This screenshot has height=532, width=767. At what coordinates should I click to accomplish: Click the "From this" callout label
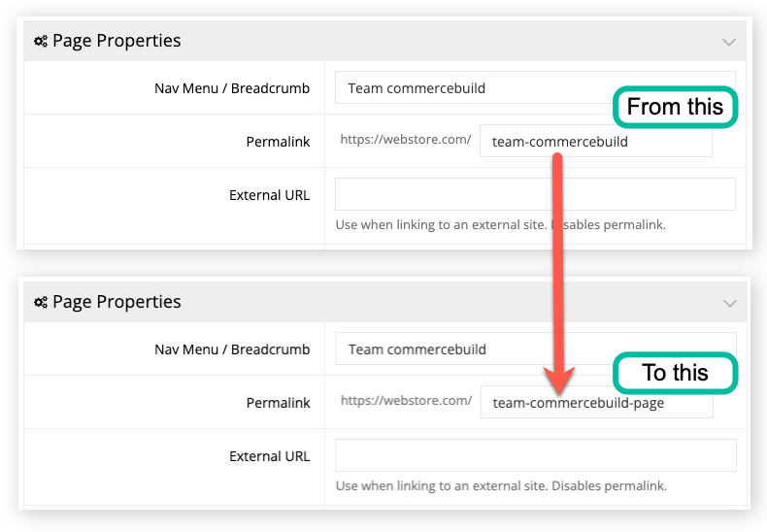[676, 107]
